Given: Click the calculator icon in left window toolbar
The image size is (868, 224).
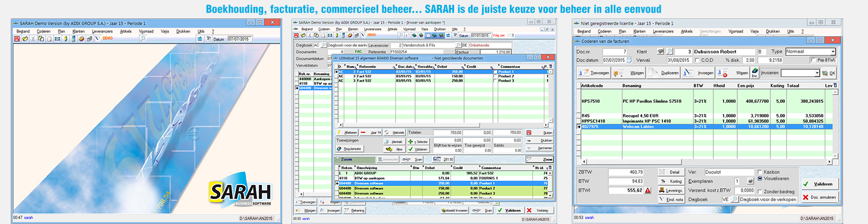Looking at the screenshot, I should (x=73, y=39).
